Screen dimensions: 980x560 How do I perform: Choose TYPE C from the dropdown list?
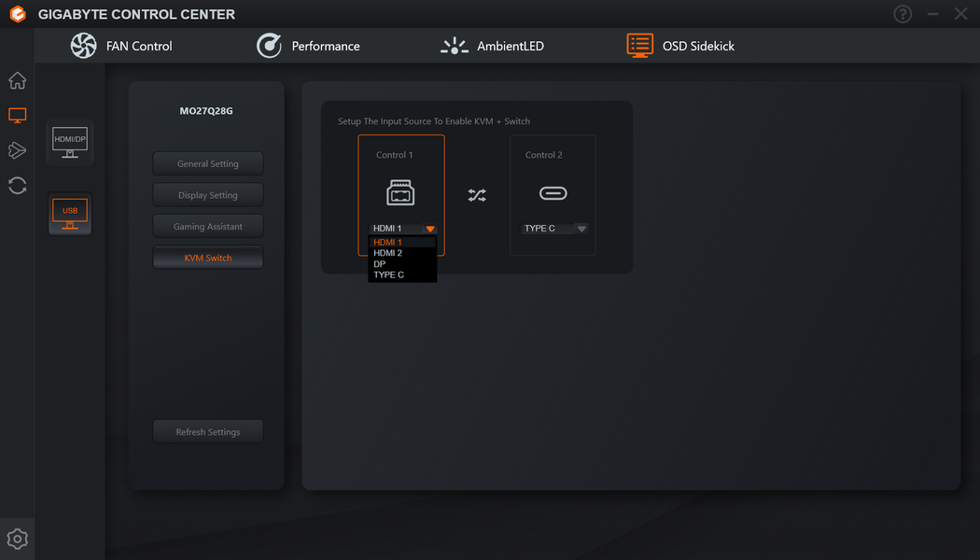tap(402, 275)
